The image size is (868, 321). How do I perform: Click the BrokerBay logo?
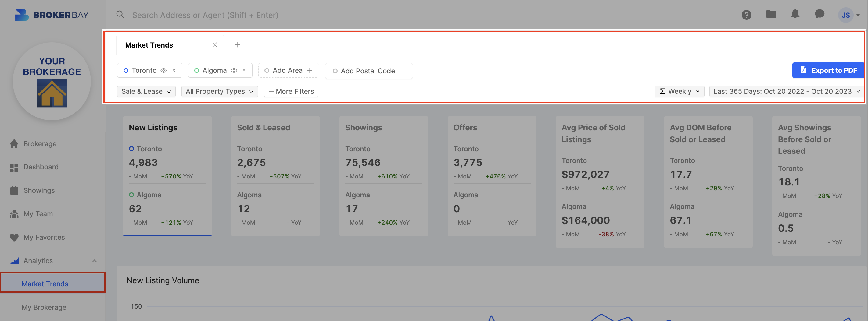point(52,15)
